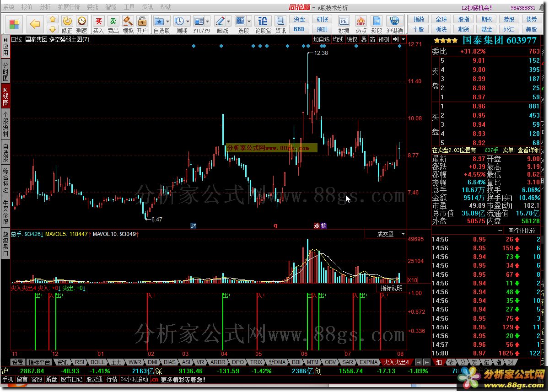This screenshot has width=549, height=392.
Task: Select the 画线 drawing pencil icon
Action: 220,21
